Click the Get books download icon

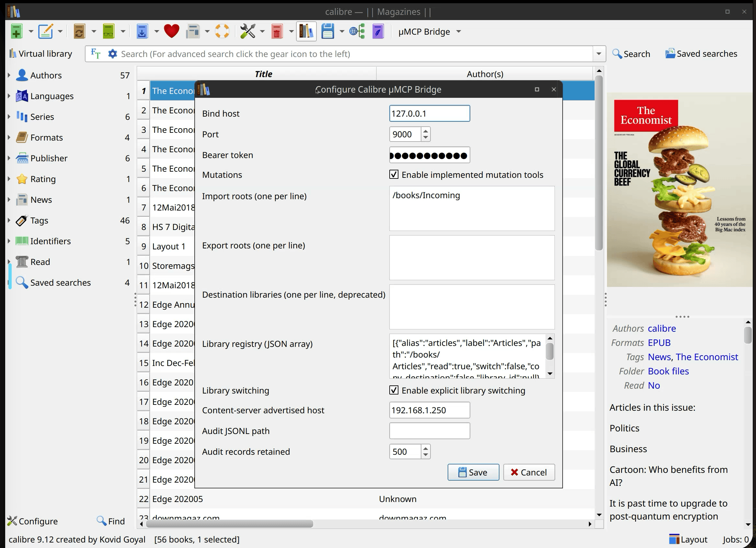click(x=142, y=32)
